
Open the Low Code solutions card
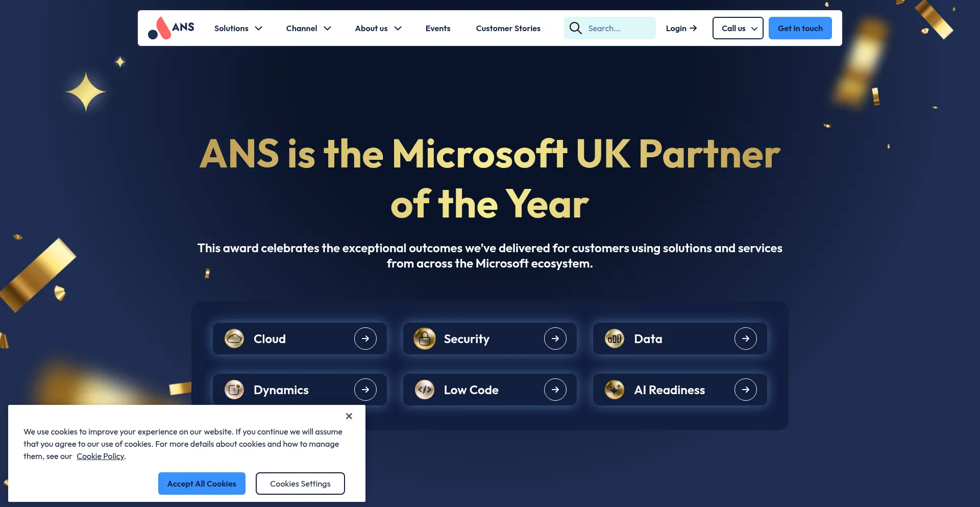[x=490, y=390]
